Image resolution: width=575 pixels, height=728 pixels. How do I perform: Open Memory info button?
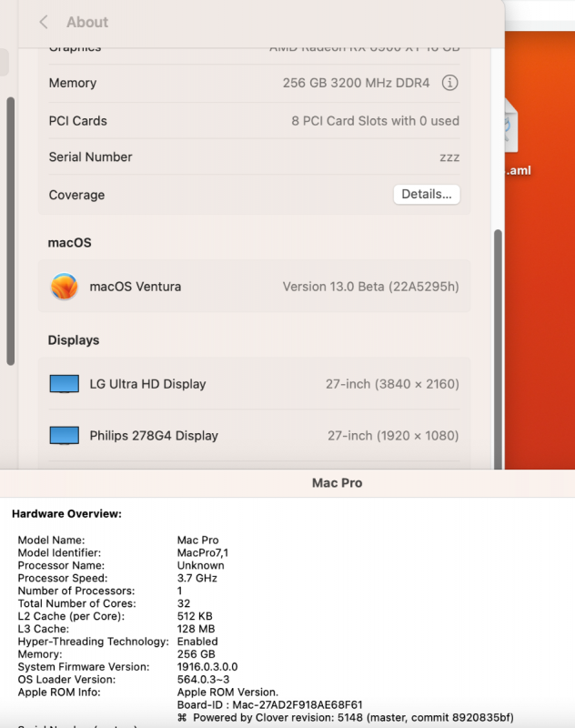pyautogui.click(x=449, y=83)
